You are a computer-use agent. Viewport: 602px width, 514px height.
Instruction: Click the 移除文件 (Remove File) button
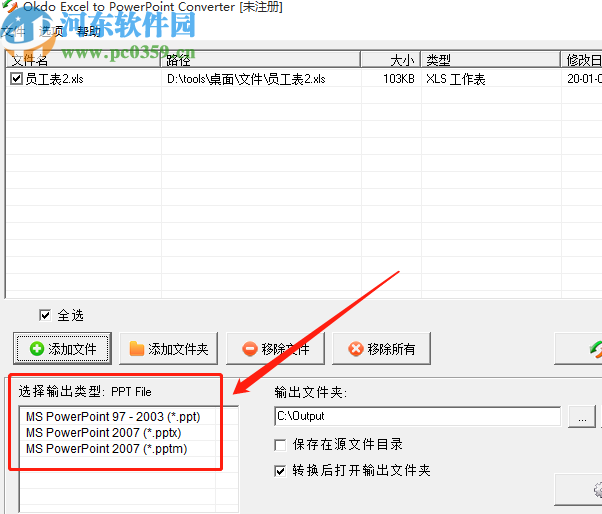275,349
